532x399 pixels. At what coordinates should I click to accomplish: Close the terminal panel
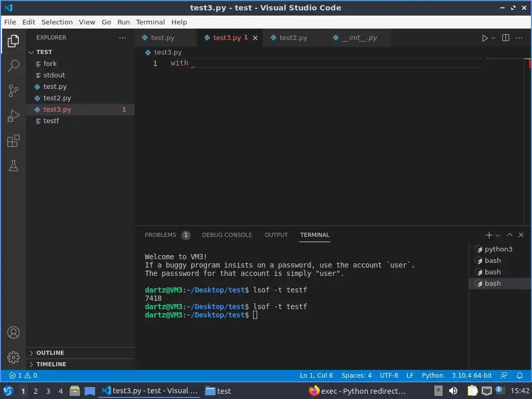pos(521,235)
